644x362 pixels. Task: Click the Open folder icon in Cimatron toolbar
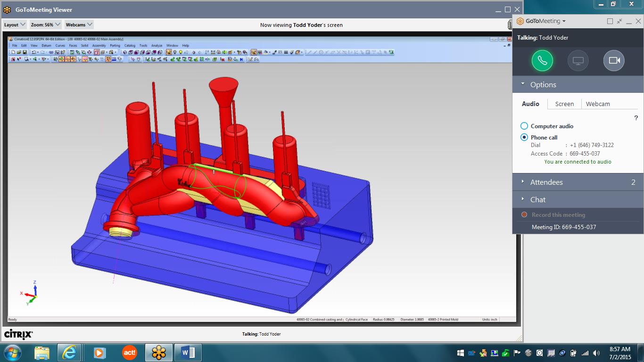coord(19,52)
